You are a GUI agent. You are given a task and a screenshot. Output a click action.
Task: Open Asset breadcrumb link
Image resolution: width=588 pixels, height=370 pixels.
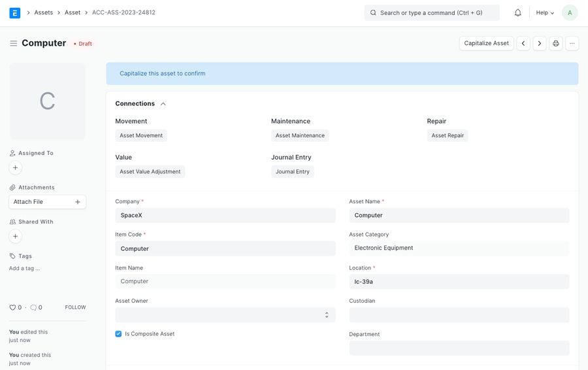73,12
